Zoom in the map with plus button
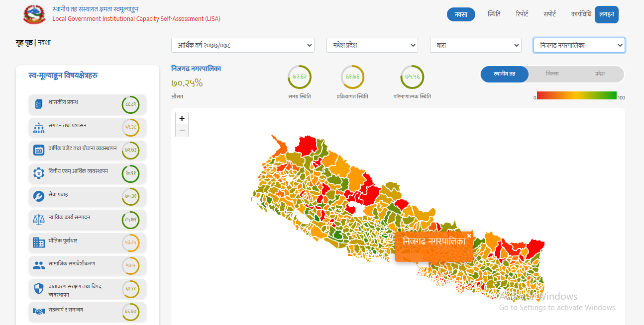 pyautogui.click(x=182, y=118)
